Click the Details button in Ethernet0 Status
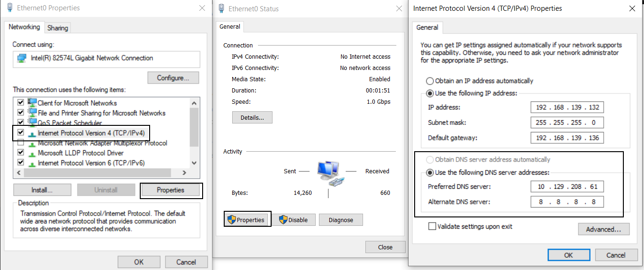 click(x=252, y=117)
